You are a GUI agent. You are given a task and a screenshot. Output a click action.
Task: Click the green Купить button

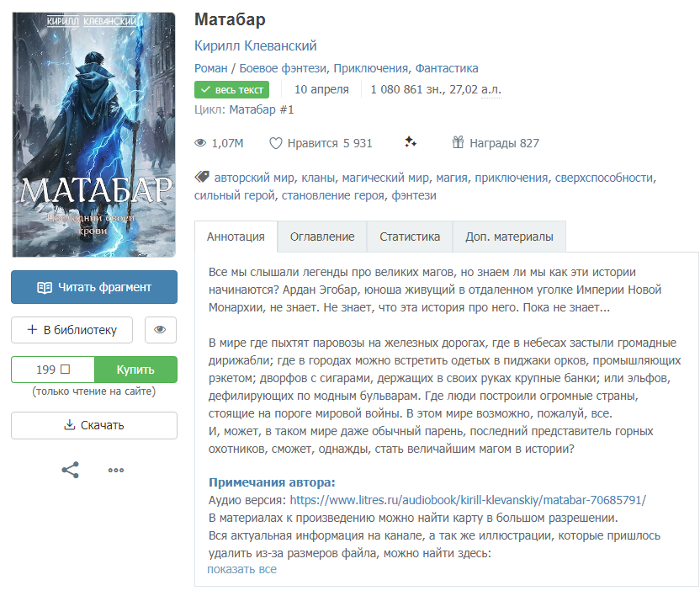click(135, 370)
